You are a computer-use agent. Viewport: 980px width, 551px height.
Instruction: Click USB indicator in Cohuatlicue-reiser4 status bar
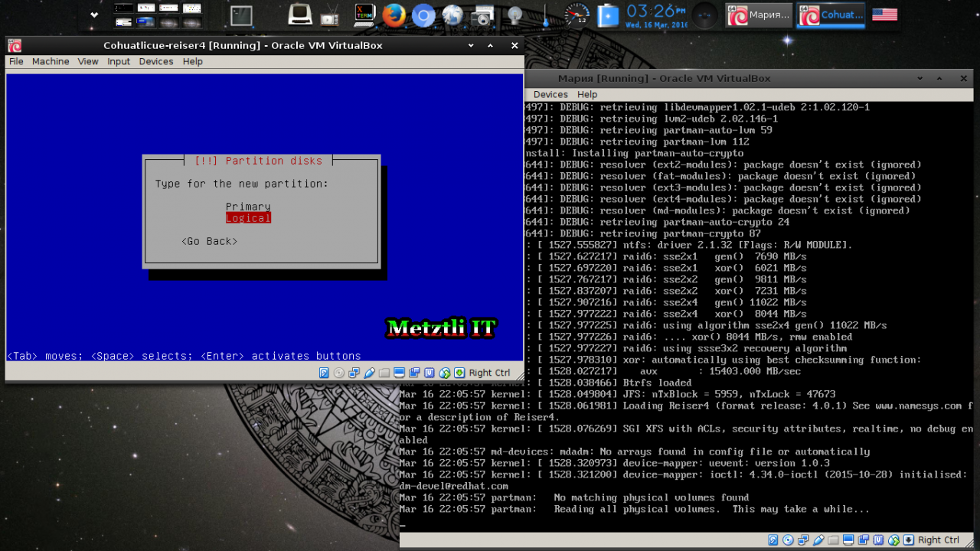[370, 373]
